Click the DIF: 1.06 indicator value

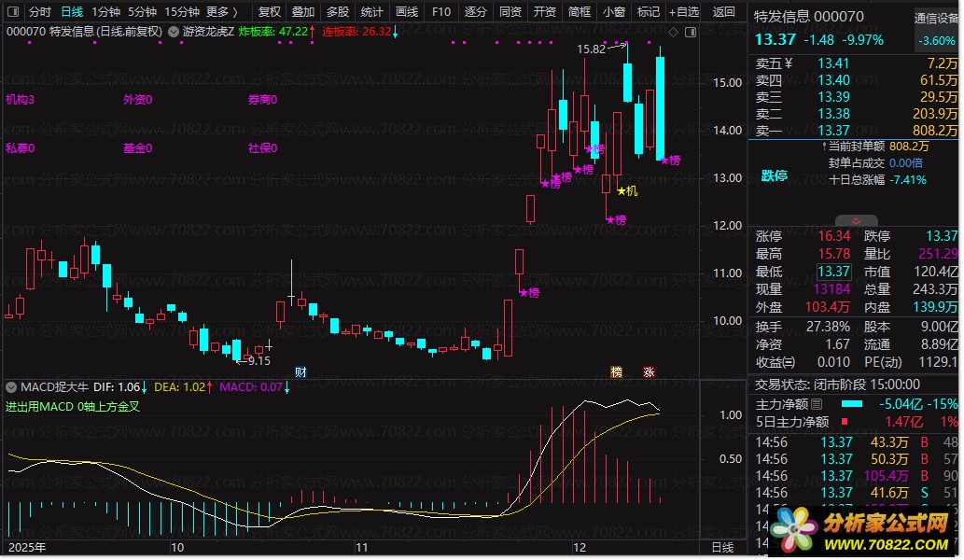pyautogui.click(x=119, y=387)
